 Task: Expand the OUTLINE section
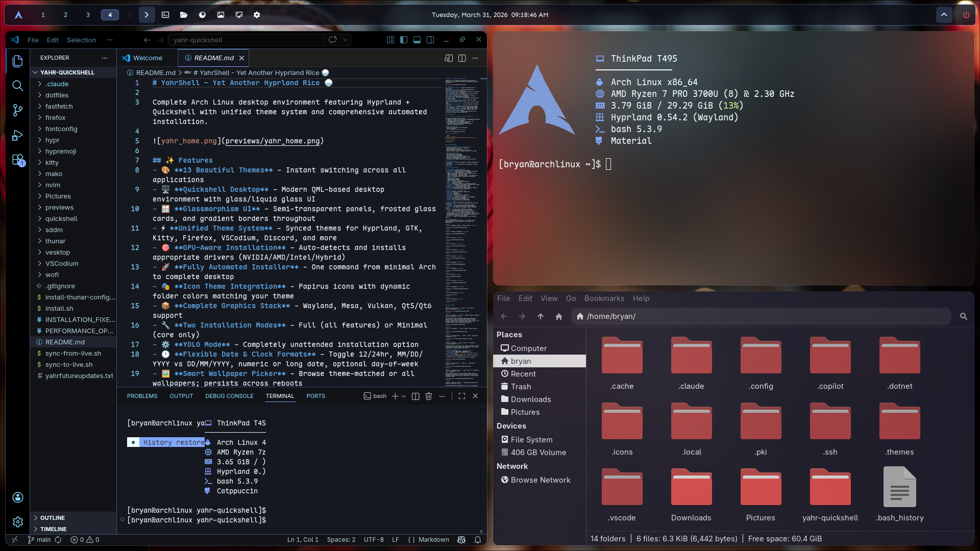(x=73, y=518)
